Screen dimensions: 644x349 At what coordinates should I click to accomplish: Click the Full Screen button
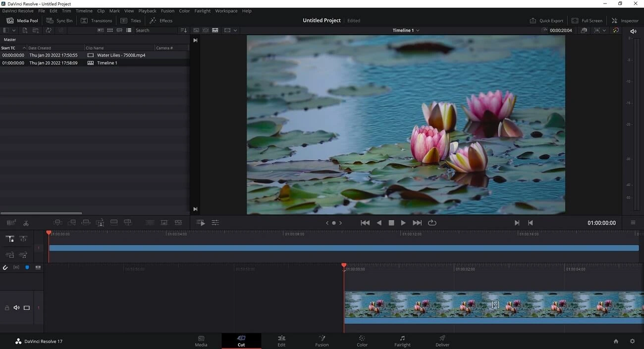pos(587,20)
